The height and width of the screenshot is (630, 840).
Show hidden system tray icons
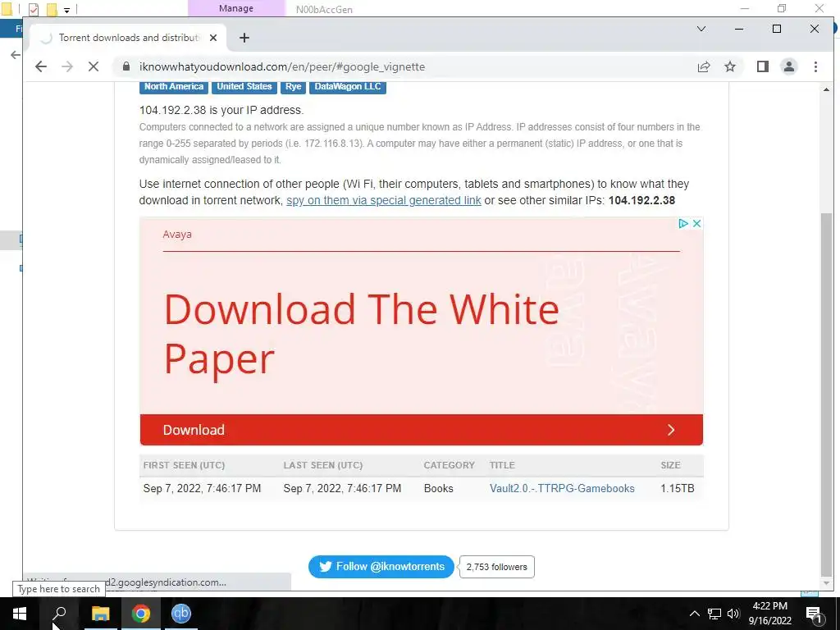point(694,614)
